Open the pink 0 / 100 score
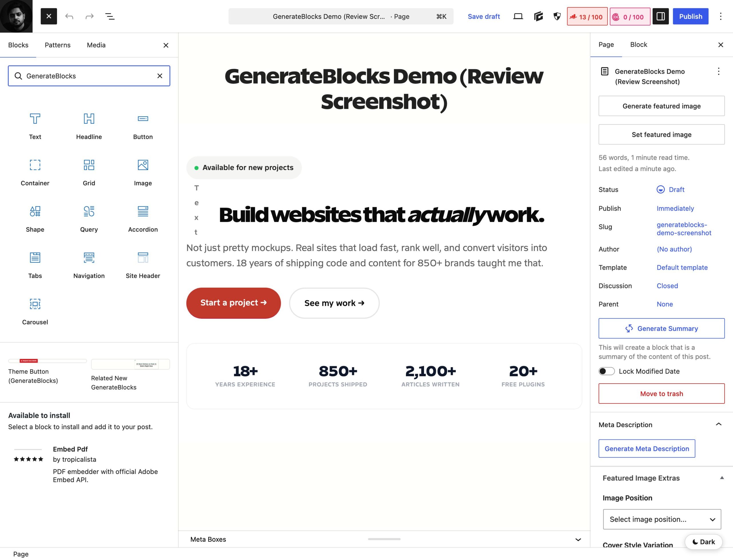 [x=630, y=17]
